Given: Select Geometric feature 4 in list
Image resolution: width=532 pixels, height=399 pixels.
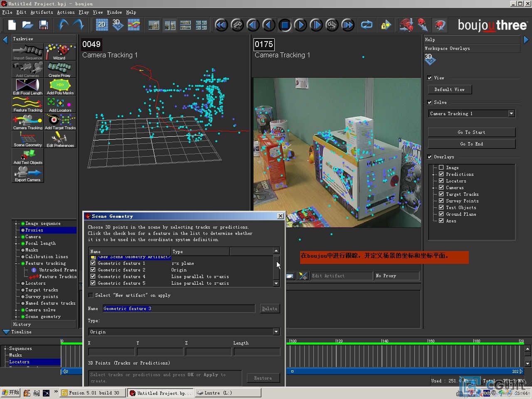Looking at the screenshot, I should pyautogui.click(x=121, y=276).
